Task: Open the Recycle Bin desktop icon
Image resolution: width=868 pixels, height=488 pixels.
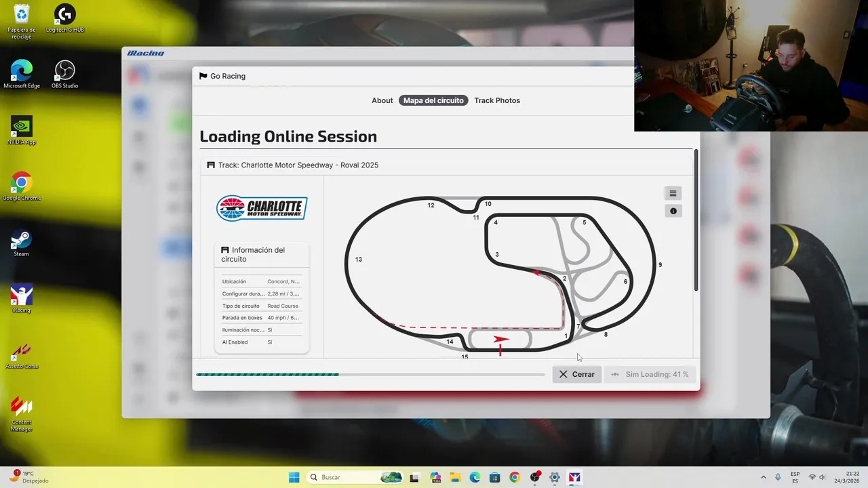Action: [22, 21]
